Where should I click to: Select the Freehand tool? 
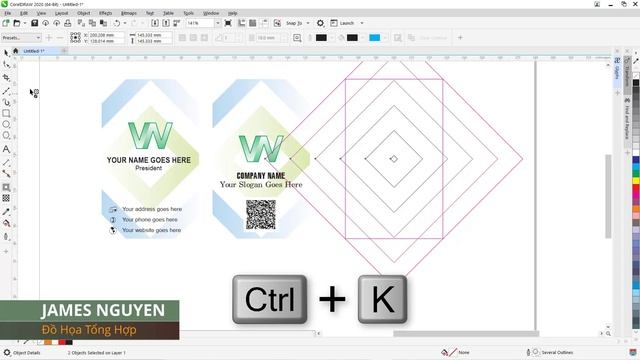point(6,91)
